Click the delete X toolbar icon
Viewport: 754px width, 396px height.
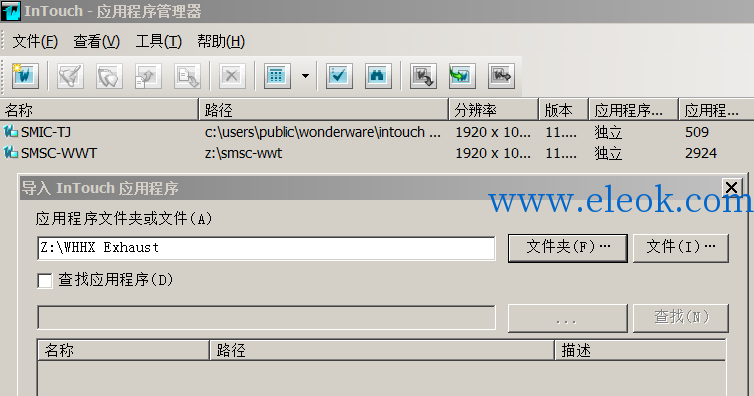pos(232,75)
